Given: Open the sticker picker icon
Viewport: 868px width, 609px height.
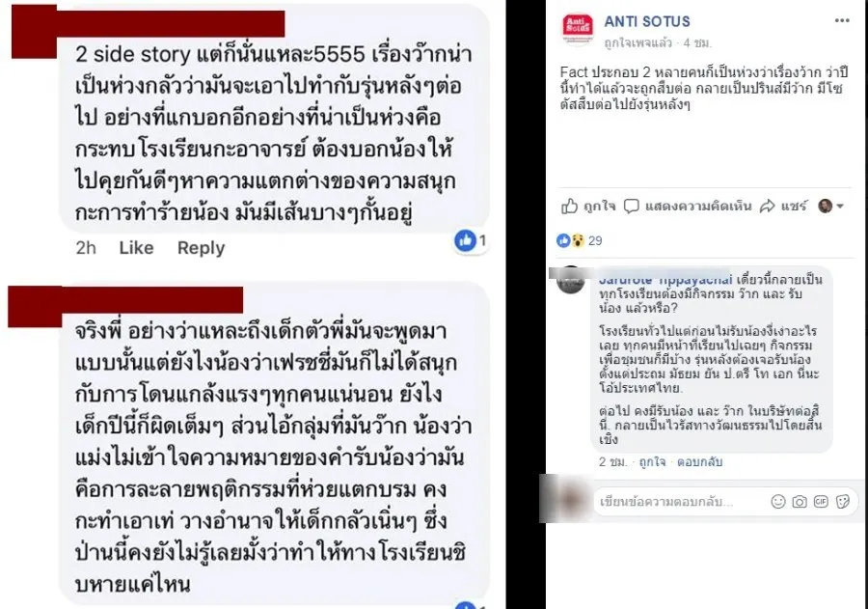Looking at the screenshot, I should coord(843,502).
